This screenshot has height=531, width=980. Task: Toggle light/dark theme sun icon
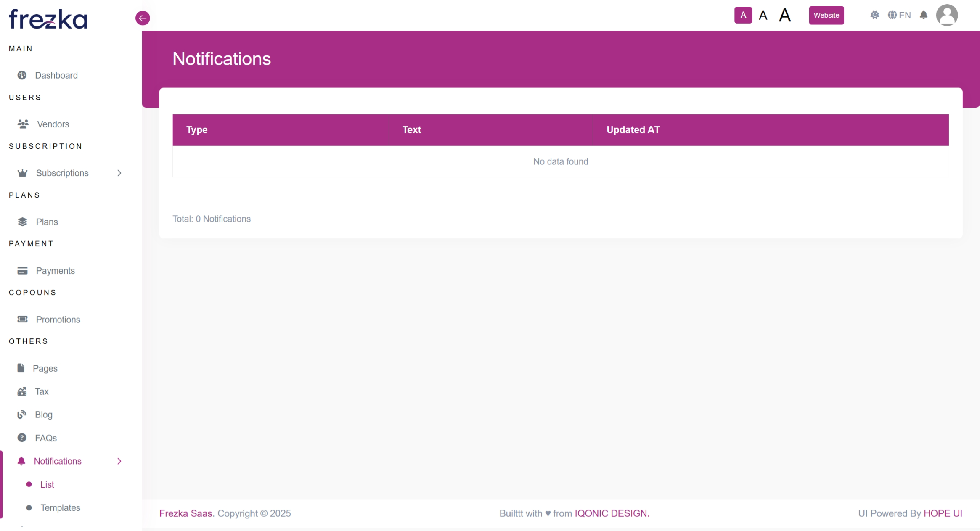[x=874, y=16]
